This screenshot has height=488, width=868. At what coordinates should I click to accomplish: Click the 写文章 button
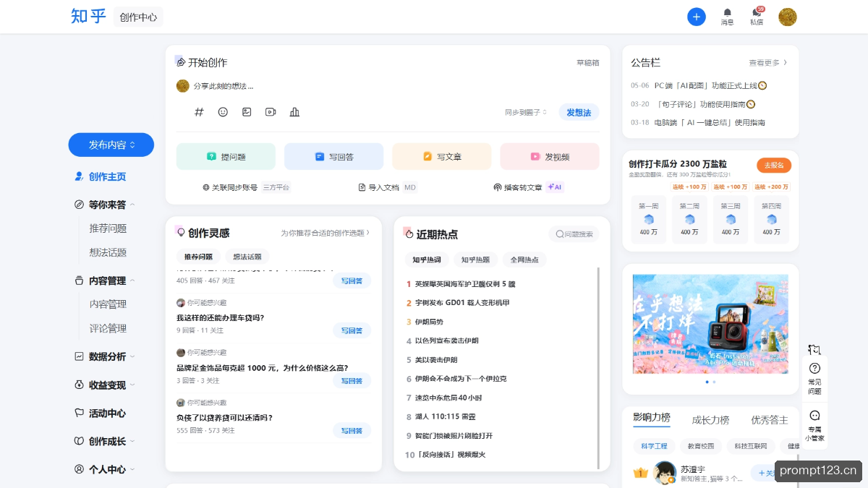(441, 156)
